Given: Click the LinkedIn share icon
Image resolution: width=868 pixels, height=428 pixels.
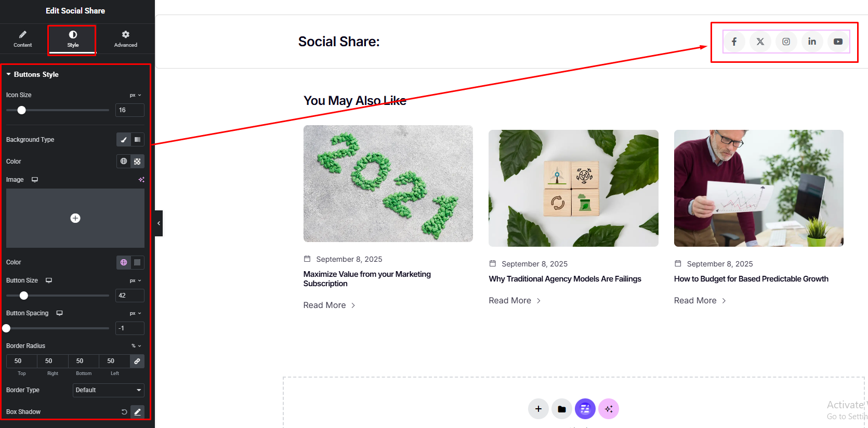Looking at the screenshot, I should coord(812,42).
